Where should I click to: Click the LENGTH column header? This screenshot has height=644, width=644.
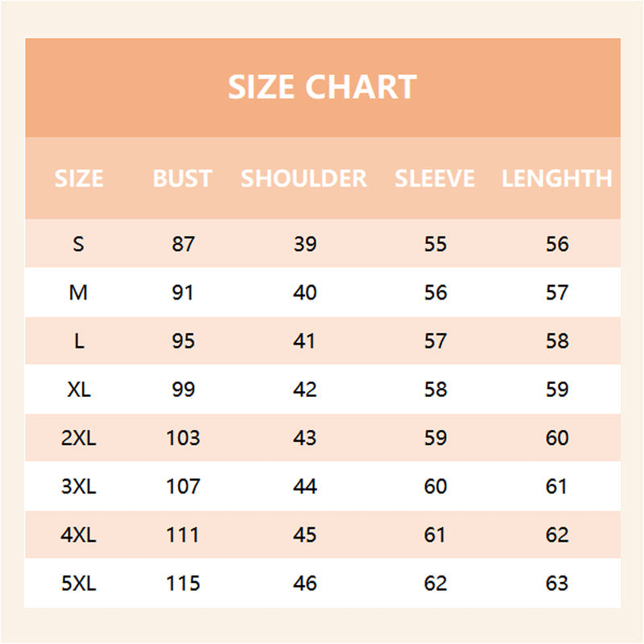click(x=557, y=178)
